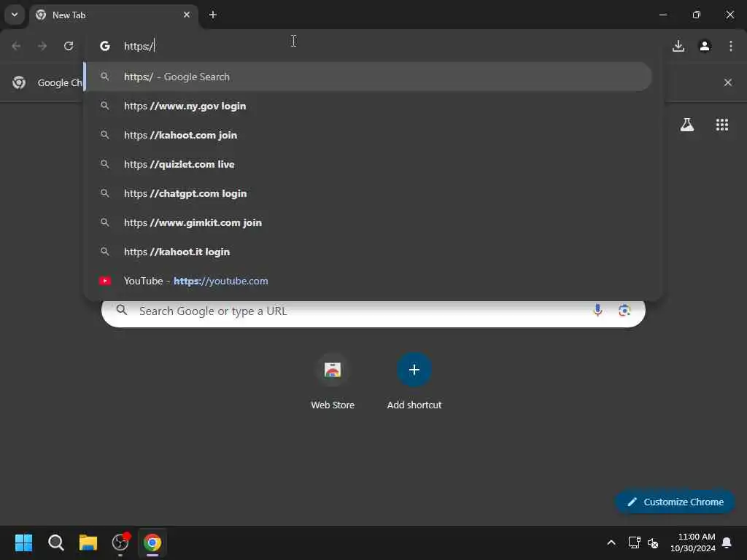Screen dimensions: 747x560
Task: Open OBS Studio from the taskbar
Action: [x=120, y=542]
